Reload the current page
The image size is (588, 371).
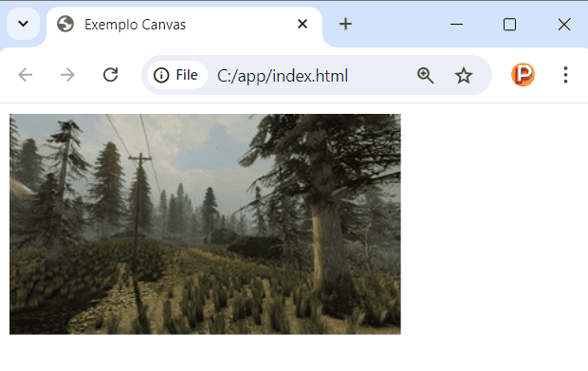tap(110, 75)
